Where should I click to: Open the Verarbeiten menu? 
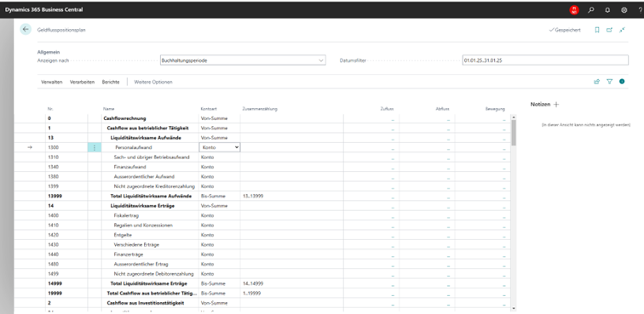click(82, 82)
